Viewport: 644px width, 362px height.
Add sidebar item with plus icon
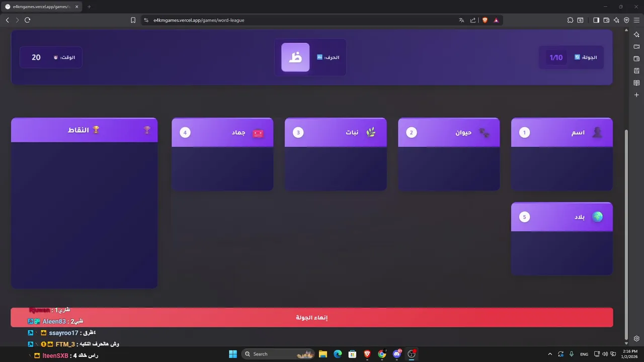click(x=636, y=95)
